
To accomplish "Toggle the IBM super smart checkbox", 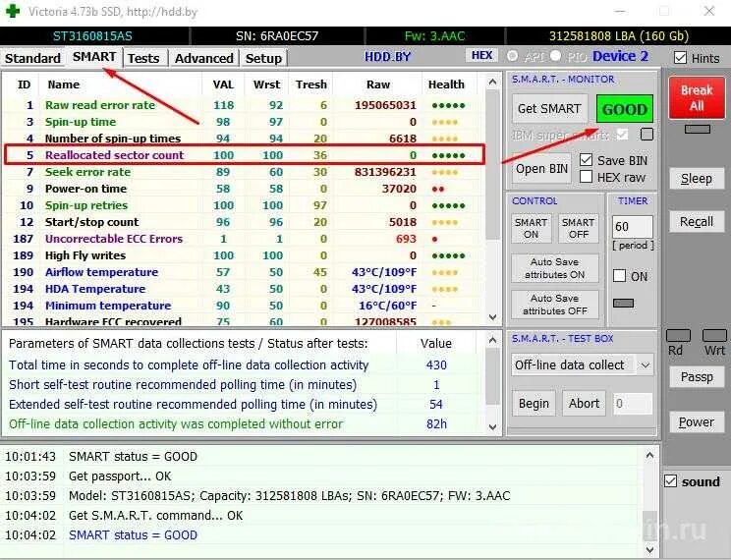I will point(621,135).
